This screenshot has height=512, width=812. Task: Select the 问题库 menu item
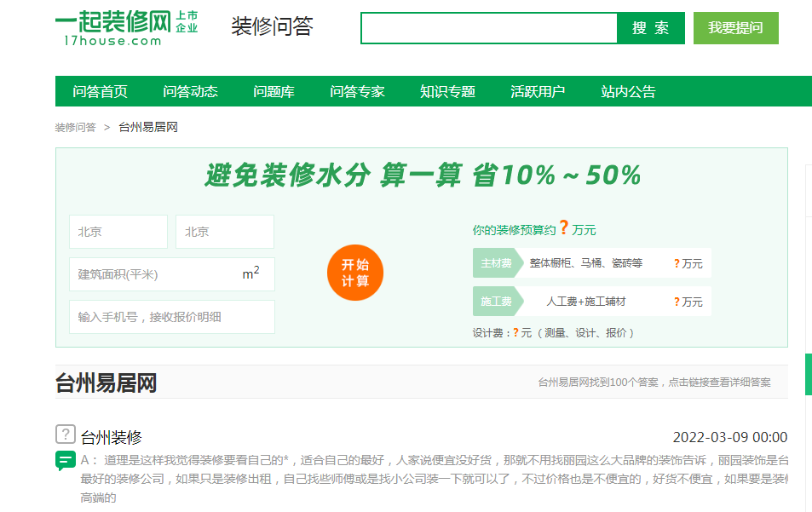coord(274,92)
